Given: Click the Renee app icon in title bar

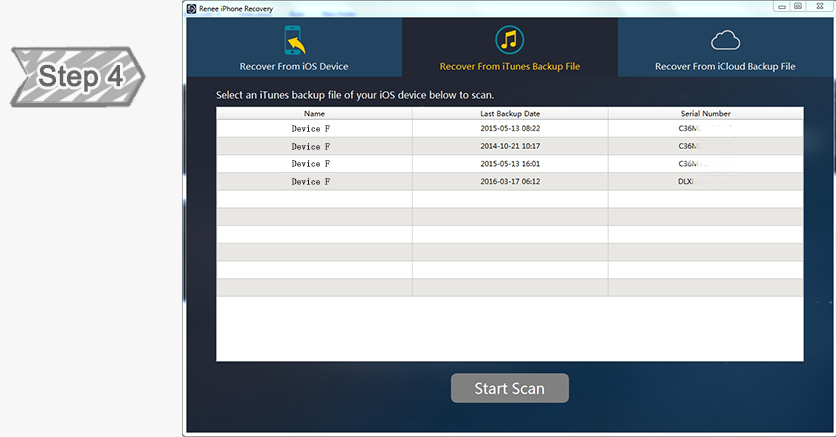Looking at the screenshot, I should [191, 8].
